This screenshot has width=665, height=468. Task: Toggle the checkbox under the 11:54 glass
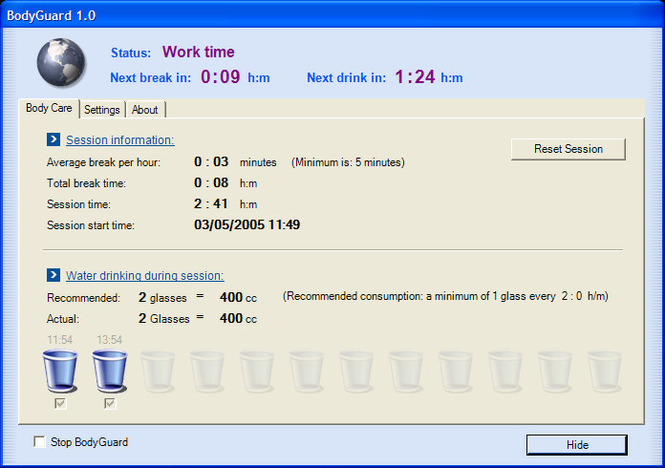[x=60, y=403]
